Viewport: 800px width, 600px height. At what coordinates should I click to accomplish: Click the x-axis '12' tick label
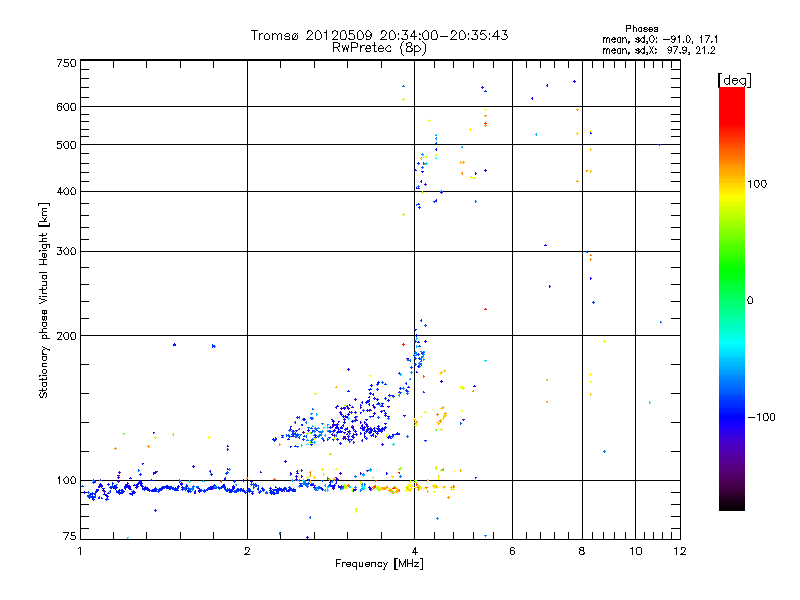pyautogui.click(x=680, y=551)
